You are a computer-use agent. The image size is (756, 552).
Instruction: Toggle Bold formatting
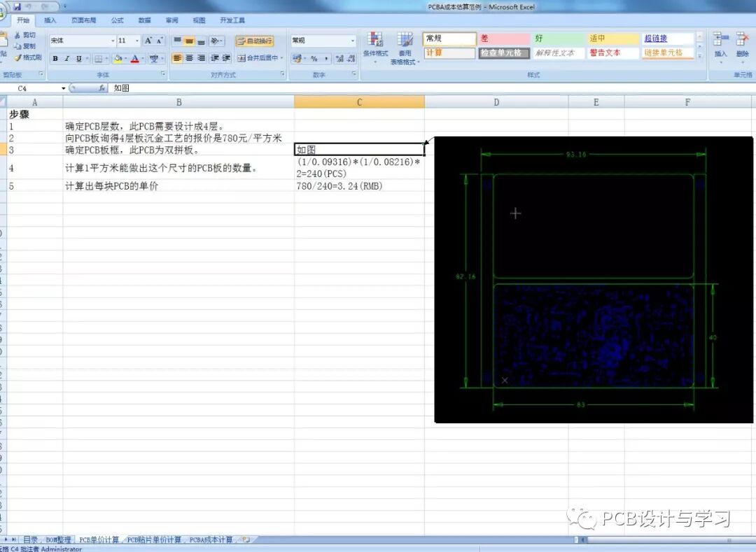point(55,59)
